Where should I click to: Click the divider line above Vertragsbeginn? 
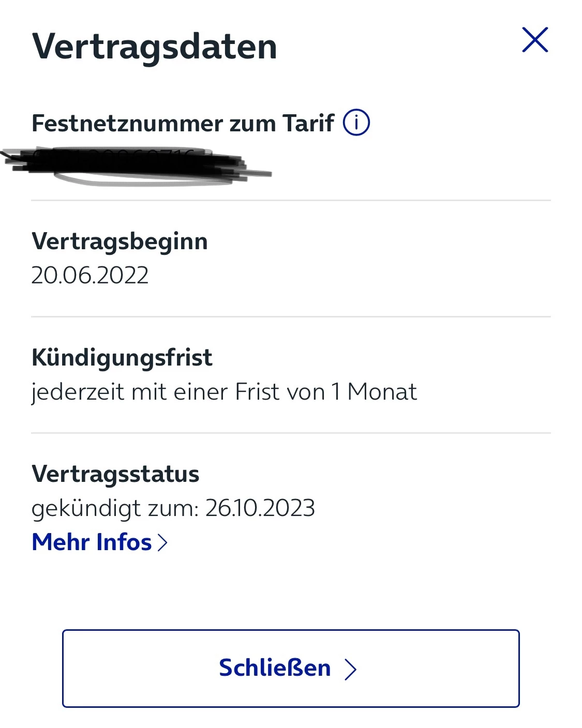291,200
